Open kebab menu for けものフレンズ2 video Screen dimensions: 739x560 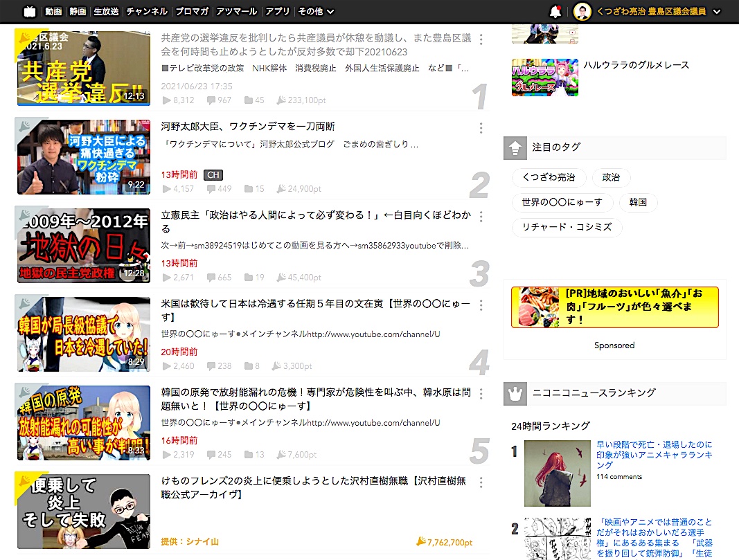481,482
